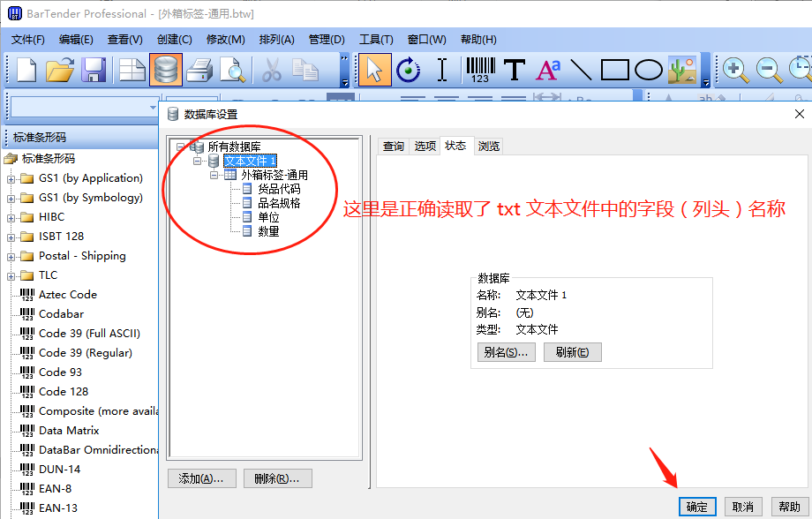Select the 数量 field
This screenshot has height=519, width=812.
coord(268,231)
